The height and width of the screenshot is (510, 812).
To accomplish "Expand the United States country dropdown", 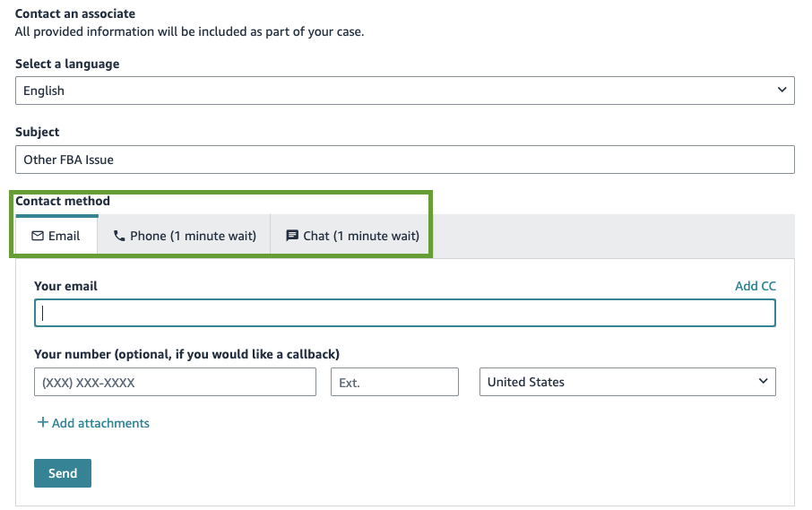I will tap(627, 382).
